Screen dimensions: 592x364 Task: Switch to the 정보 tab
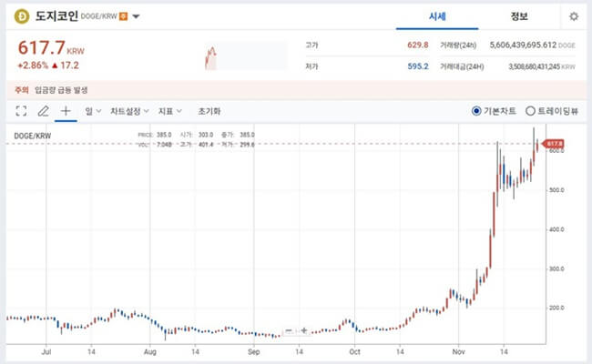coord(519,16)
